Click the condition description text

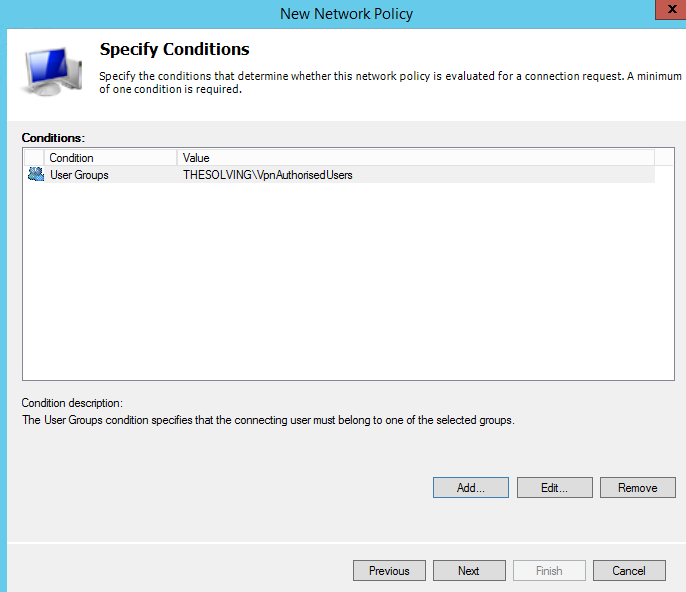[268, 421]
